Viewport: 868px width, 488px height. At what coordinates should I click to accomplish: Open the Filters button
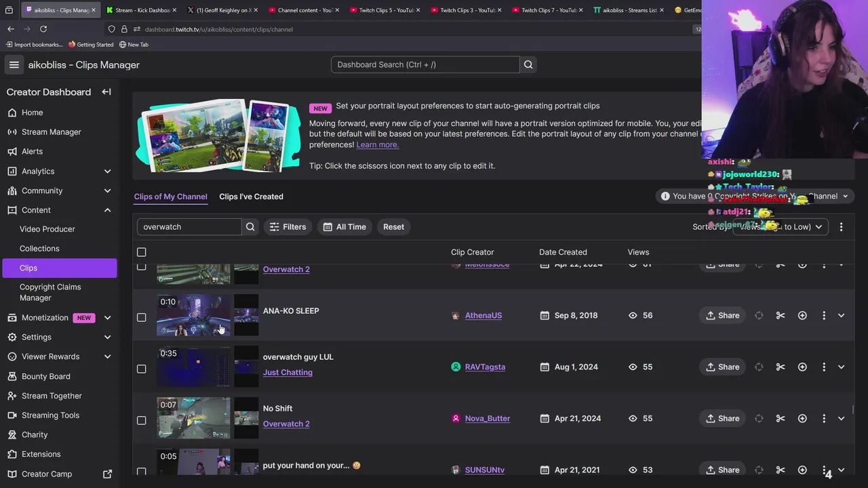click(288, 227)
